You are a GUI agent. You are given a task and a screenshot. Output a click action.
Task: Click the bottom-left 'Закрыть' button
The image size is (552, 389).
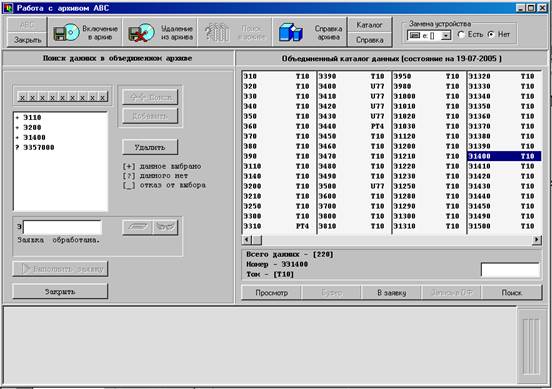[x=60, y=291]
